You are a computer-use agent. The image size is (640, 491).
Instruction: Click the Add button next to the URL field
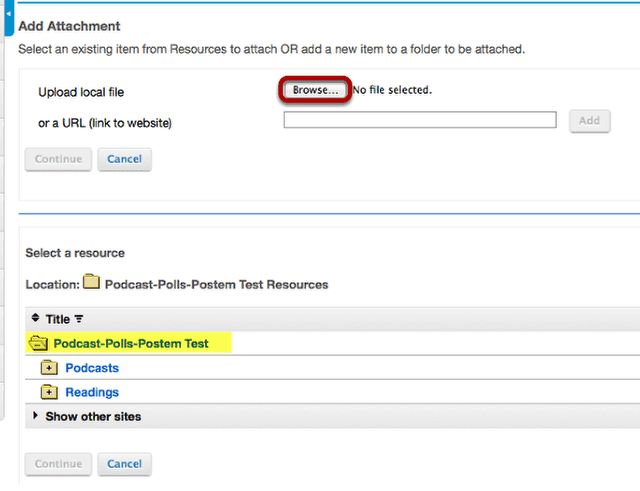click(x=589, y=121)
